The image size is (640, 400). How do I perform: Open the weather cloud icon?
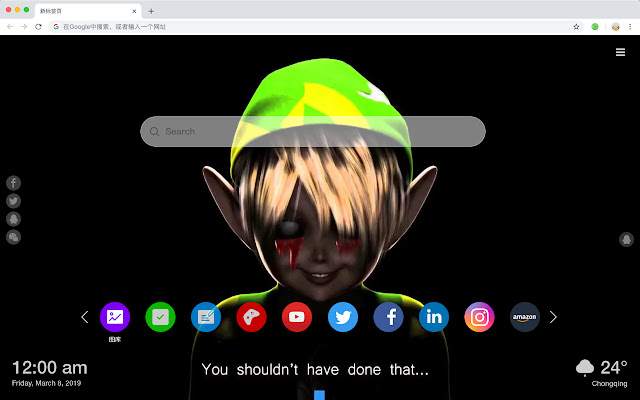585,368
